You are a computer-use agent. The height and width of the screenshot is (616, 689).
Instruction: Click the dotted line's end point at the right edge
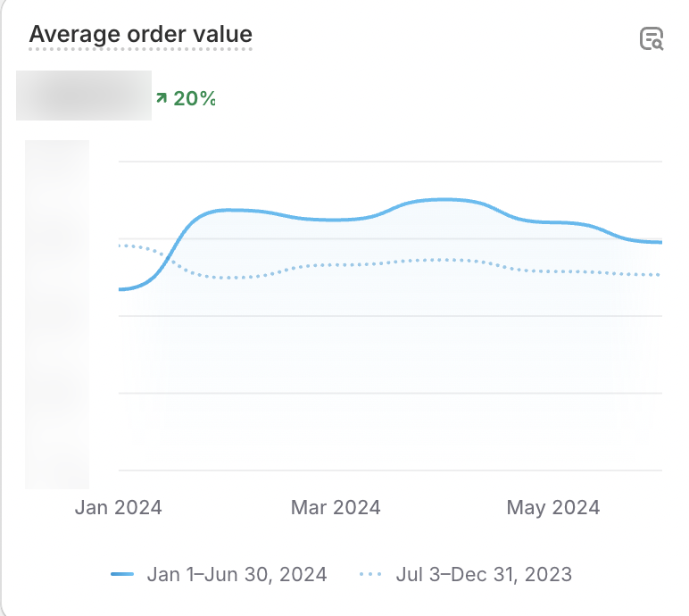[x=660, y=275]
